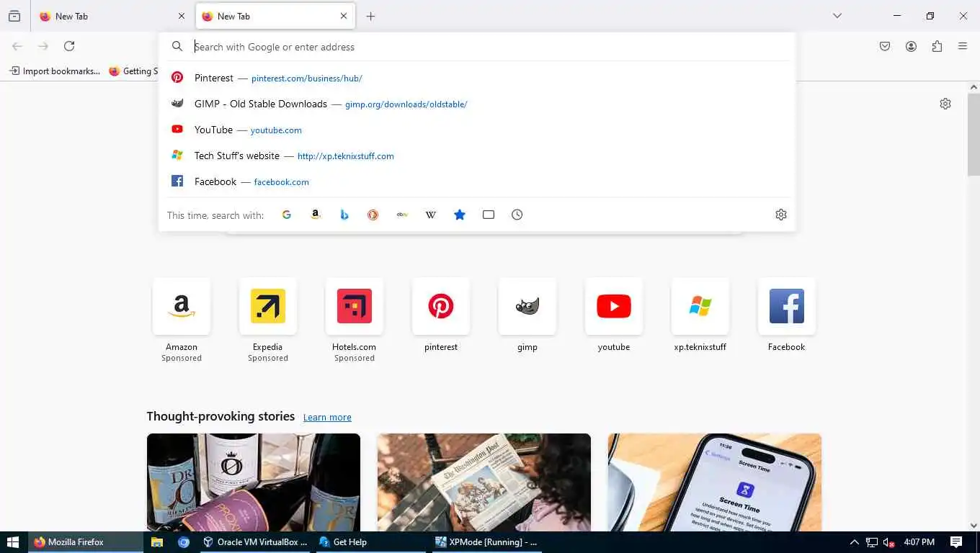Viewport: 980px width, 553px height.
Task: Open the Screen Time phone story card
Action: [714, 482]
